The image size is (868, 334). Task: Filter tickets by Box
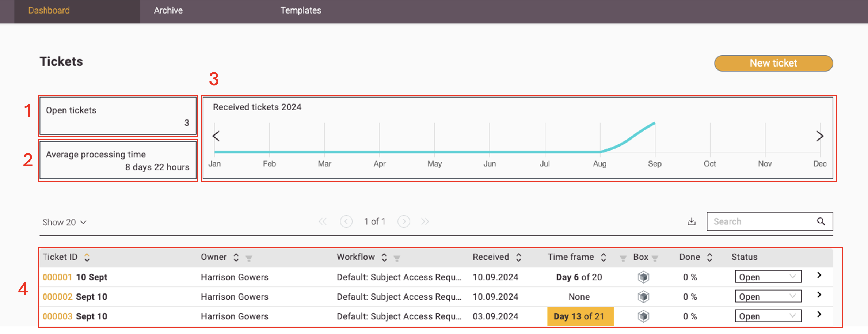(655, 258)
